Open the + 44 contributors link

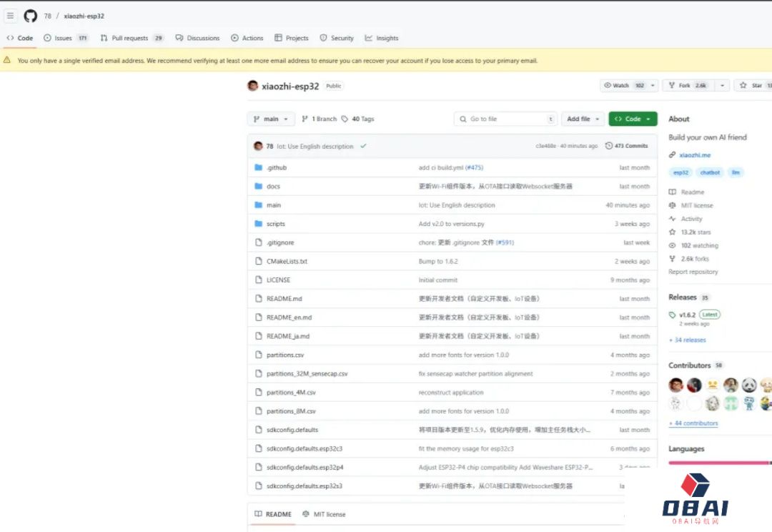click(x=693, y=423)
